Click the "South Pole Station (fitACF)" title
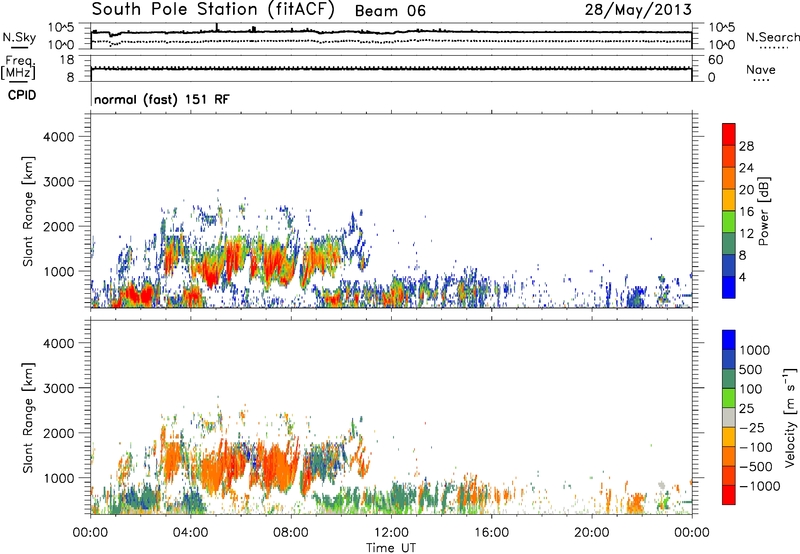Image resolution: width=800 pixels, height=554 pixels. [x=213, y=10]
